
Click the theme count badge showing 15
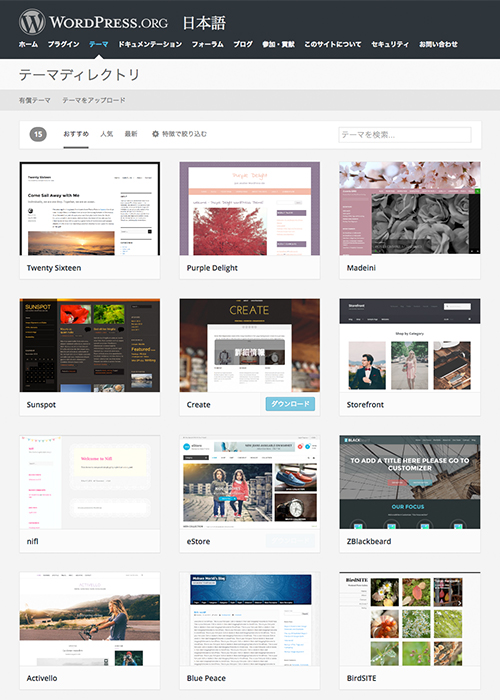(38, 134)
